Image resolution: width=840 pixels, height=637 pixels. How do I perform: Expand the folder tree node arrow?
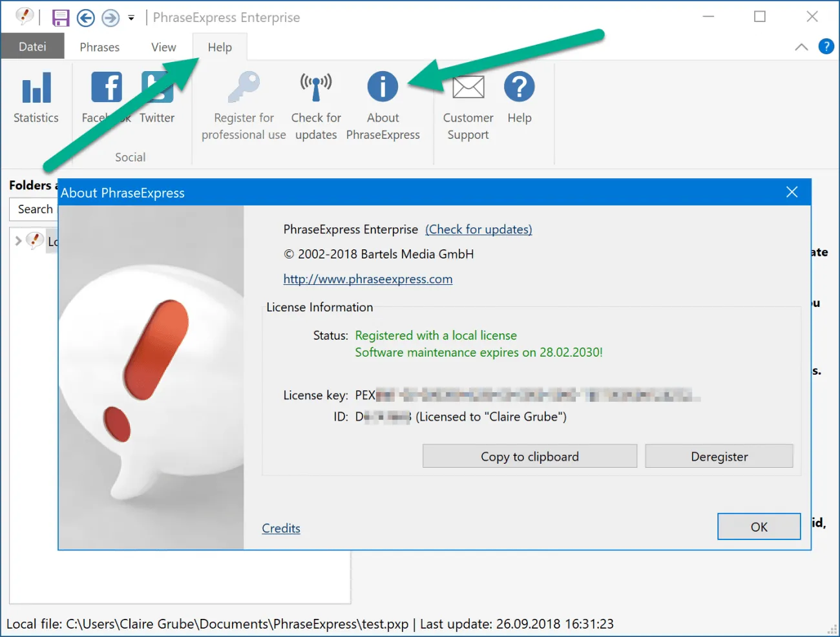(x=18, y=241)
